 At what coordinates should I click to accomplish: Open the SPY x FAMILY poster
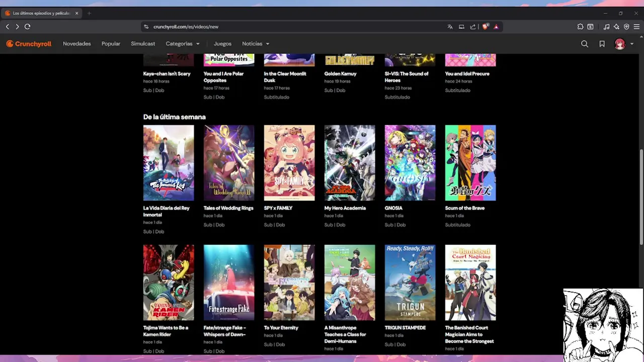289,163
